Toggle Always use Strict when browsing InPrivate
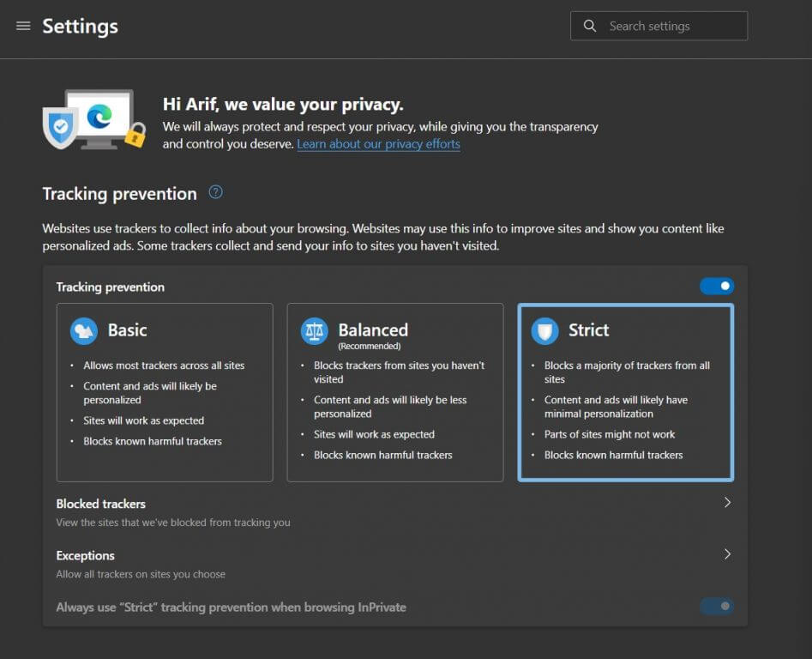The image size is (812, 659). (x=717, y=606)
